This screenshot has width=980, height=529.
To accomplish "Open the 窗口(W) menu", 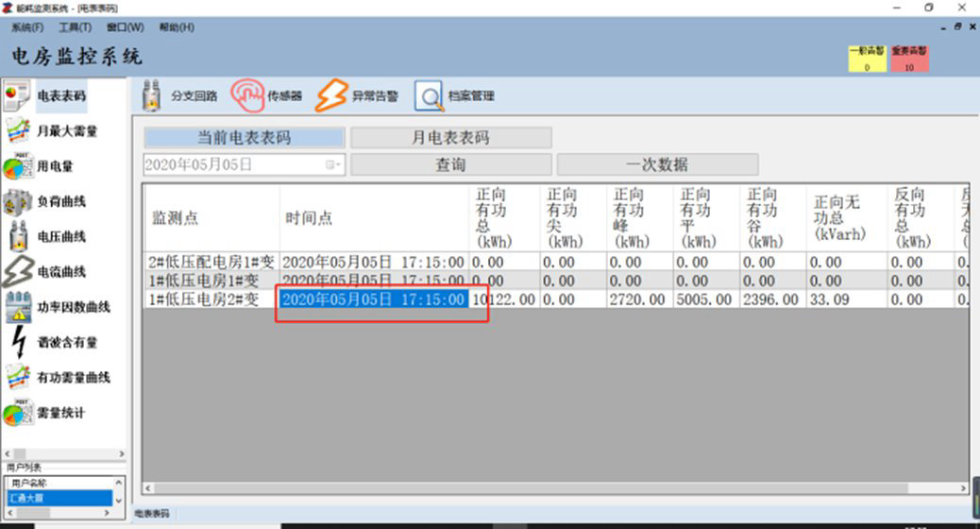I will [125, 27].
